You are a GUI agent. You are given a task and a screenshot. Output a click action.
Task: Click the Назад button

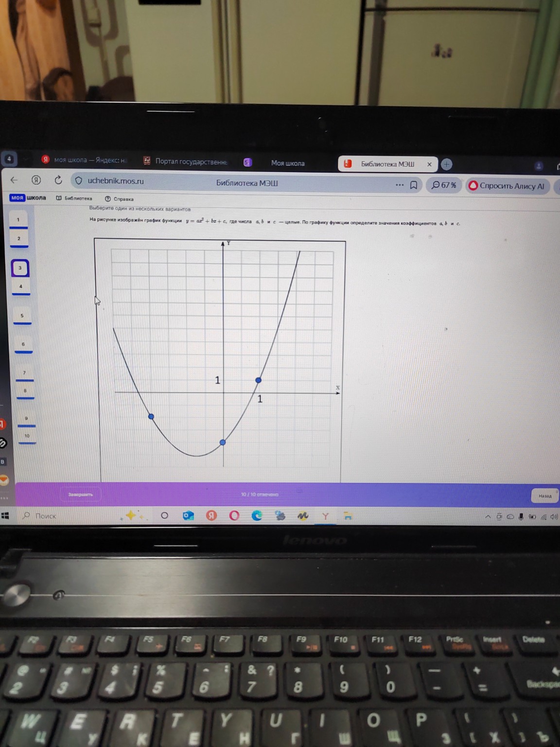(x=545, y=496)
